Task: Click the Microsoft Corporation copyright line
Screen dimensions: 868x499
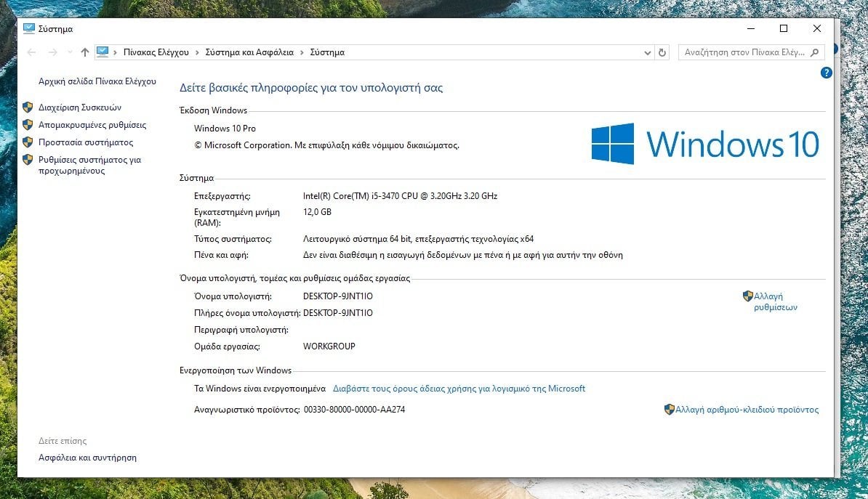Action: click(x=326, y=145)
